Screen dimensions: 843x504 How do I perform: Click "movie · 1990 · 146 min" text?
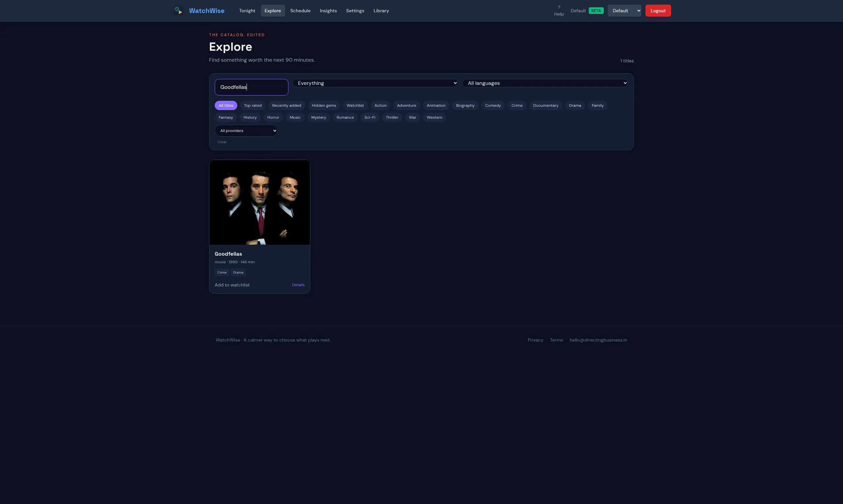pyautogui.click(x=235, y=262)
